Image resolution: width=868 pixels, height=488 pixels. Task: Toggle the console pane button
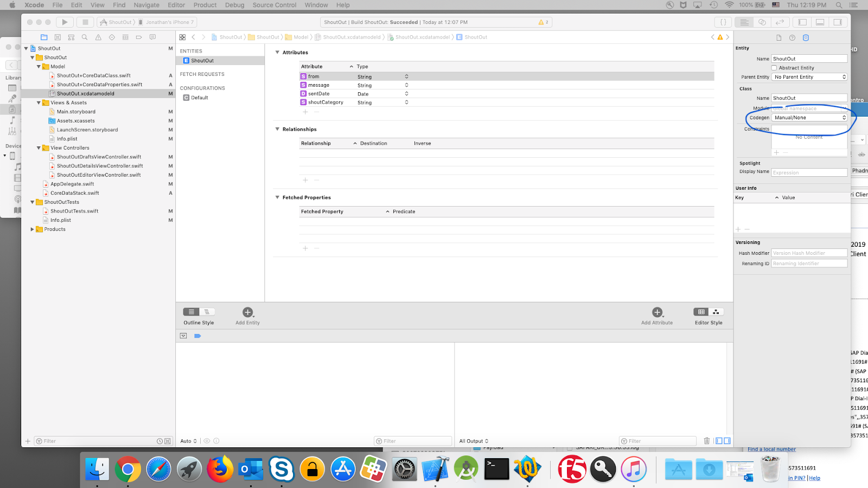coord(727,441)
